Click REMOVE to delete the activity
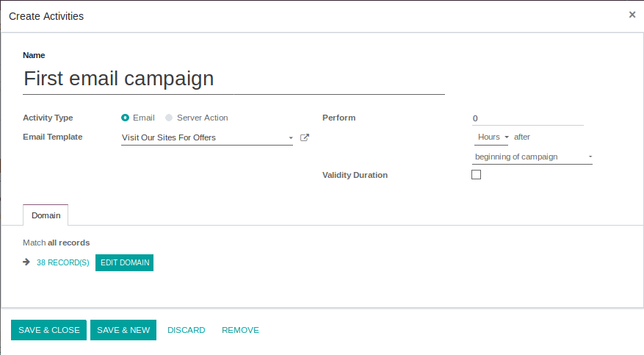This screenshot has width=644, height=355. point(240,330)
